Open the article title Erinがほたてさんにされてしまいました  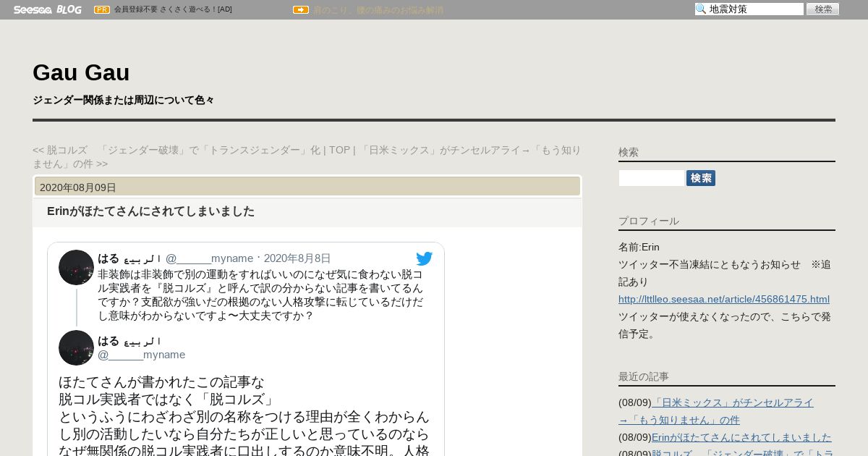coord(150,211)
